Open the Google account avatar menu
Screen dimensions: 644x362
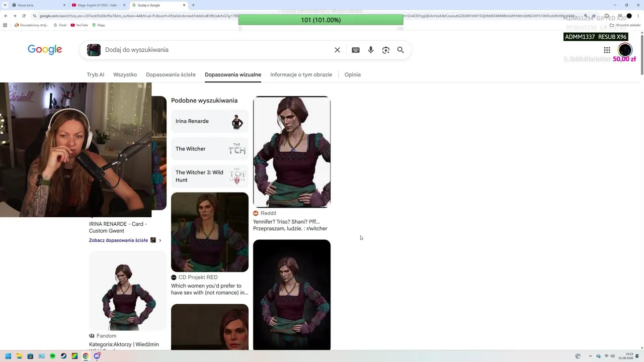tap(625, 50)
